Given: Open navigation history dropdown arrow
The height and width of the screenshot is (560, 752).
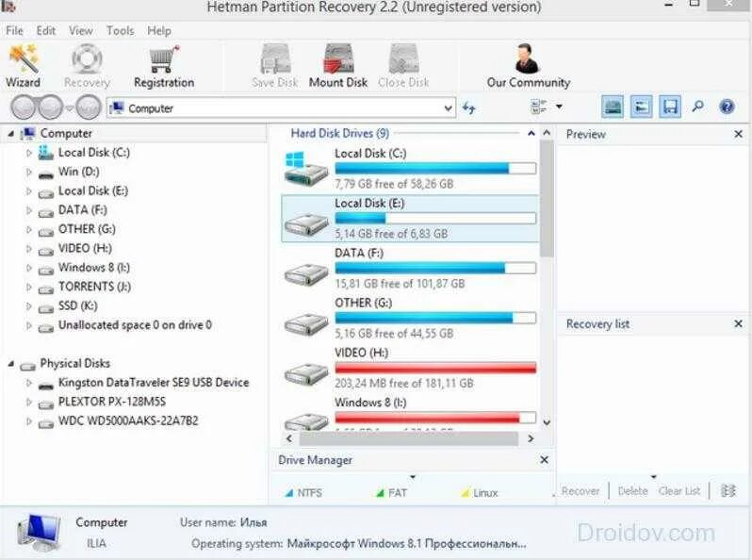Looking at the screenshot, I should pyautogui.click(x=70, y=108).
